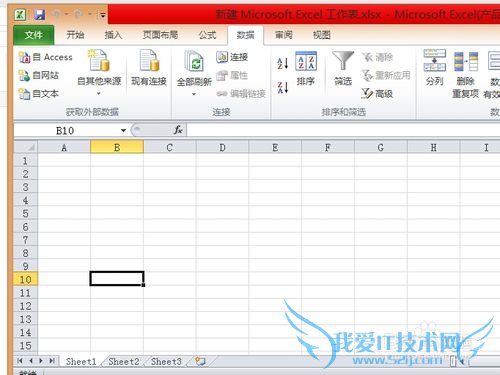Switch to the 数据 (Data) tab
Screen dimensions: 500x375
[x=245, y=35]
